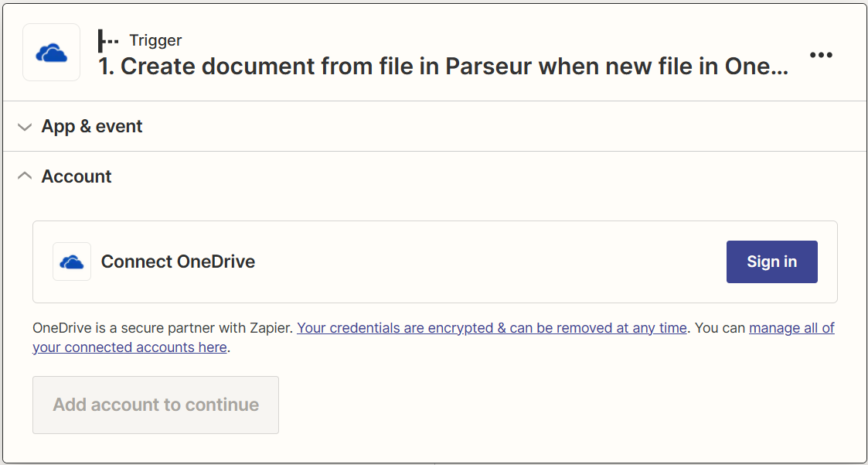
Task: Select the Account section header
Action: [76, 176]
